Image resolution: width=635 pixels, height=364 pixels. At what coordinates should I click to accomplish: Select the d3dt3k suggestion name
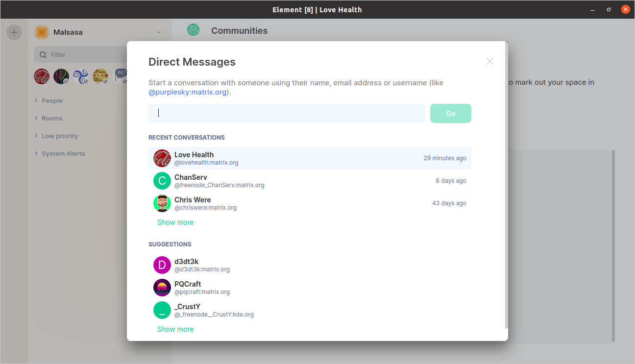point(186,261)
